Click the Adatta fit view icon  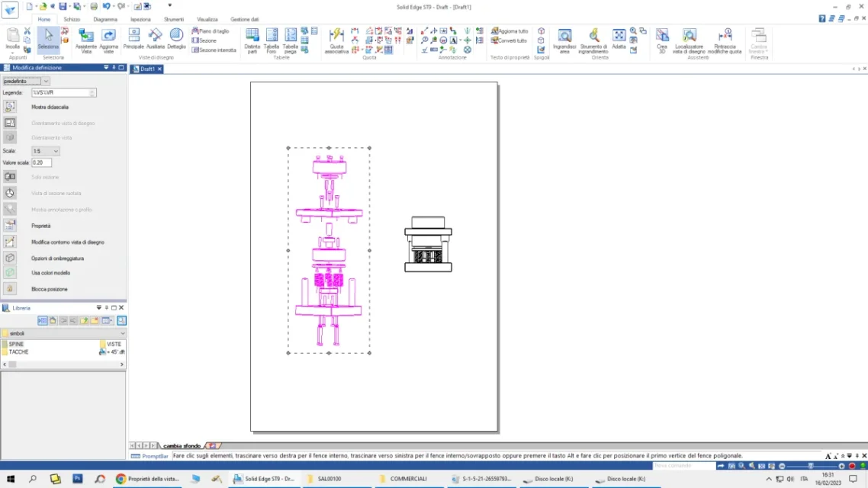[619, 39]
